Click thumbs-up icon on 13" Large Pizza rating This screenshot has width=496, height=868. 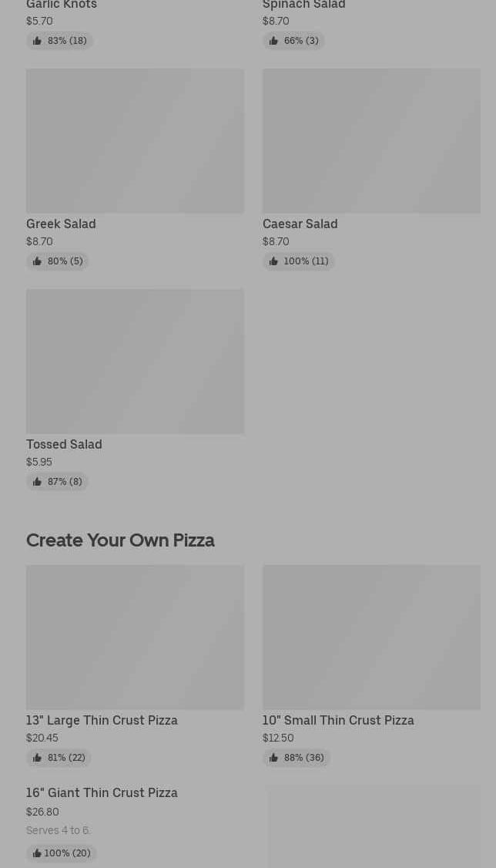coord(37,758)
